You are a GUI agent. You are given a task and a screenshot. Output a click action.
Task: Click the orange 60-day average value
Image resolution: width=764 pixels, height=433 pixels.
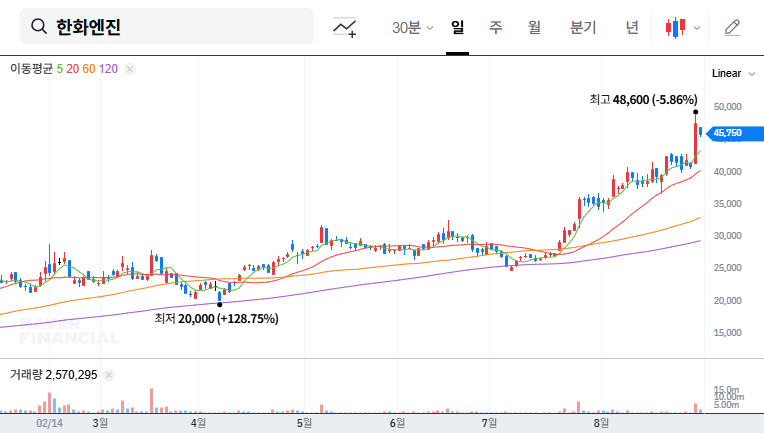click(89, 69)
